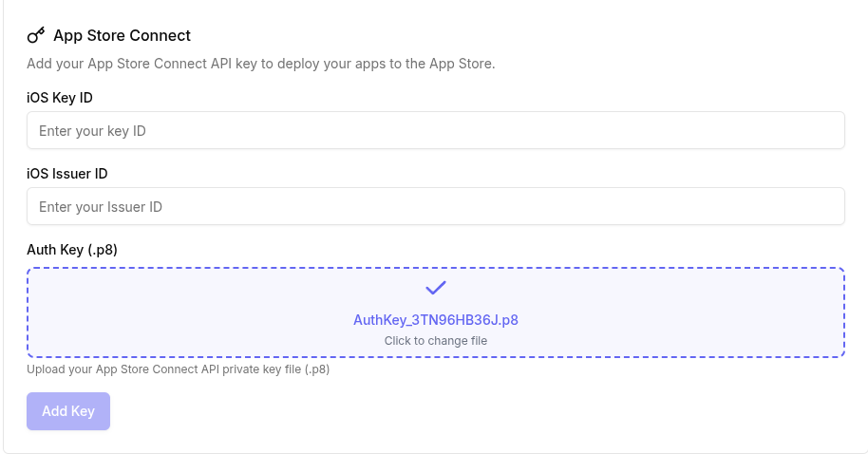Click the iOS Key ID label
868x454 pixels.
click(60, 98)
